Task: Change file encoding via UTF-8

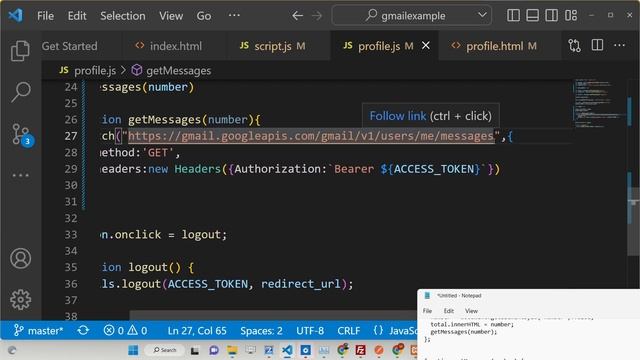Action: click(x=310, y=330)
